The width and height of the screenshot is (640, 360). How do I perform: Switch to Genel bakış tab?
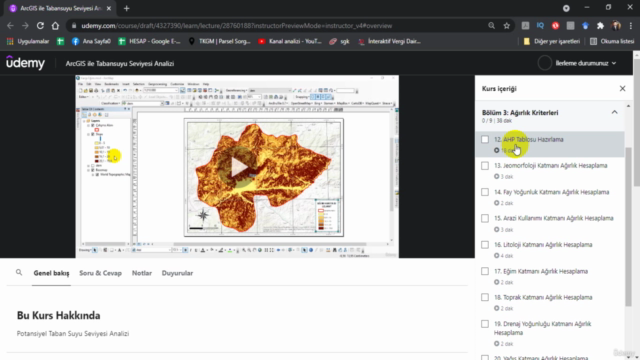tap(51, 273)
